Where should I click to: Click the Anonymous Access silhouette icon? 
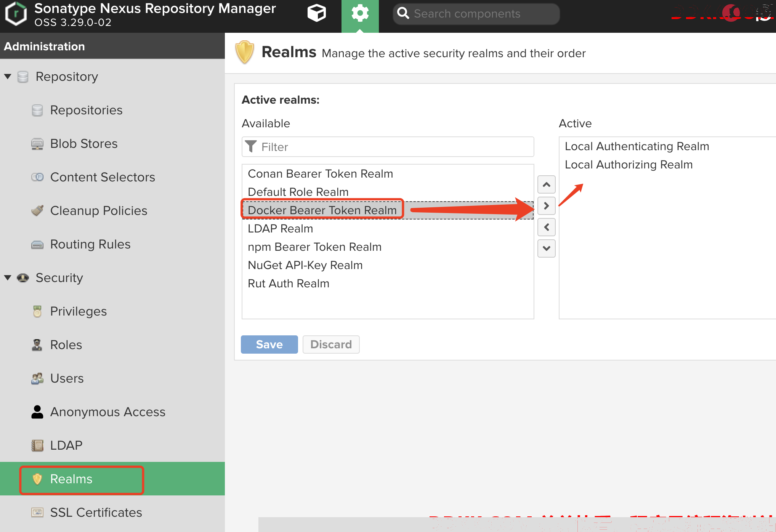pyautogui.click(x=37, y=412)
